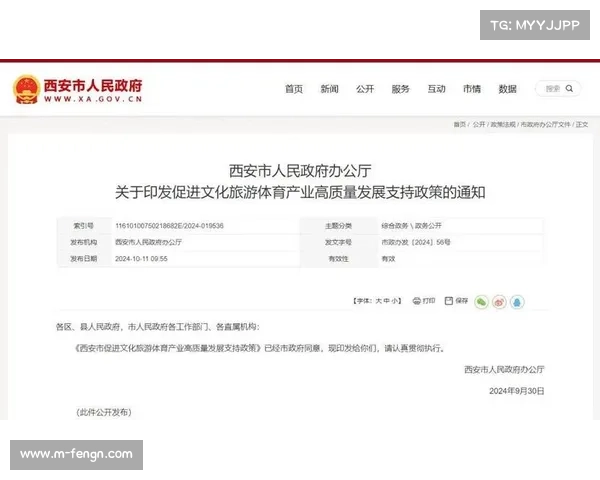Set font size to large (大)
Image resolution: width=600 pixels, height=480 pixels.
pyautogui.click(x=378, y=300)
